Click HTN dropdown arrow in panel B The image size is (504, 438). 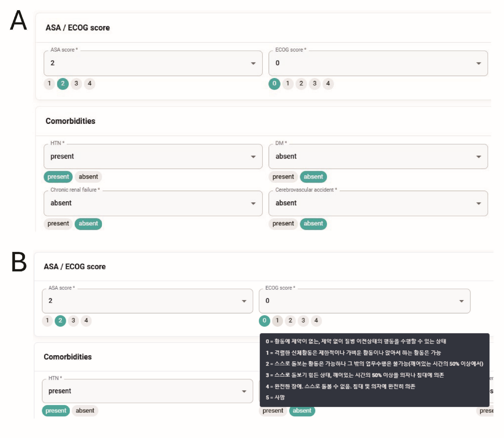click(244, 391)
